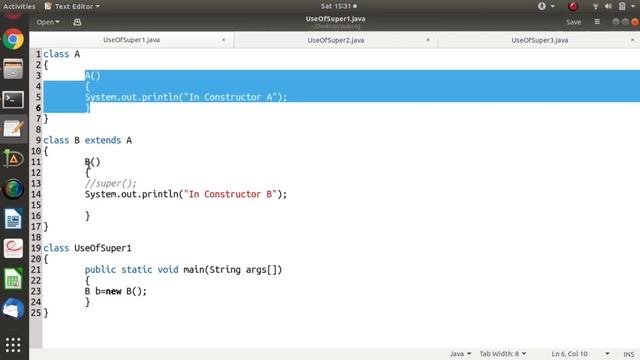640x360 pixels.
Task: Click the Save button
Action: [573, 22]
